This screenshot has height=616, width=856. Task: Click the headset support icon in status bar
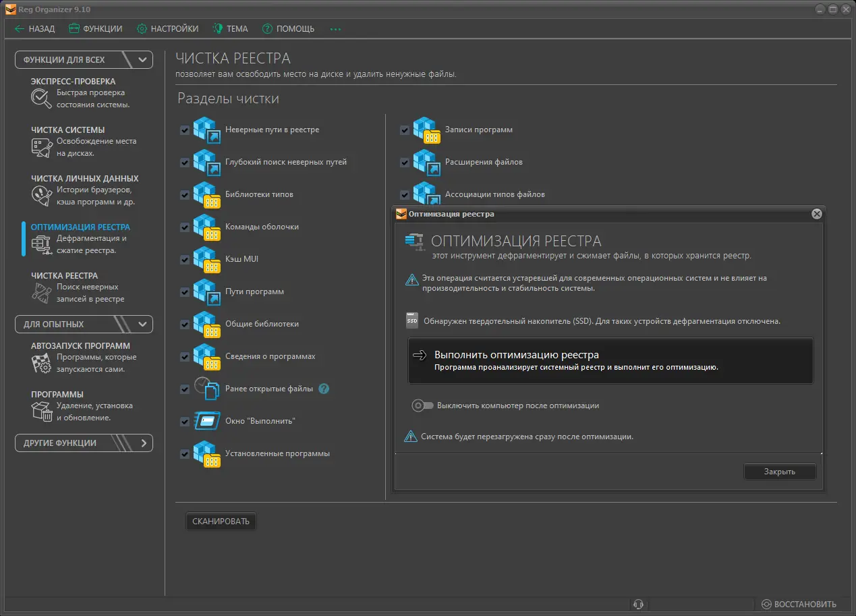coord(638,604)
